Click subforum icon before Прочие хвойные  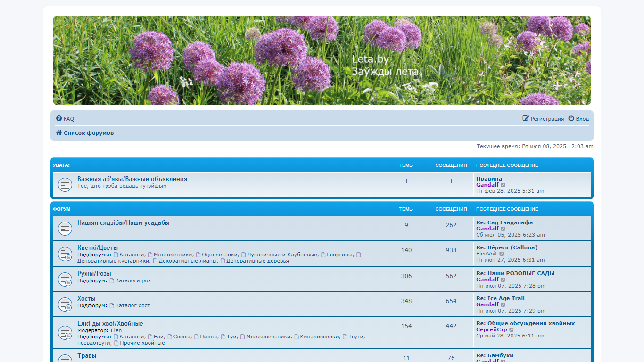tap(116, 343)
